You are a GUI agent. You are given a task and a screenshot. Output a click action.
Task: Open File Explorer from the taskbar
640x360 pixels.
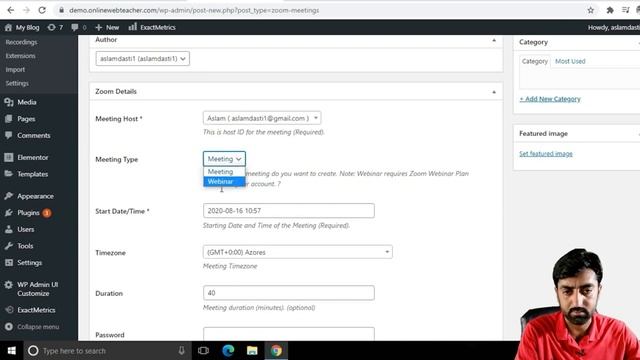pyautogui.click(x=252, y=351)
